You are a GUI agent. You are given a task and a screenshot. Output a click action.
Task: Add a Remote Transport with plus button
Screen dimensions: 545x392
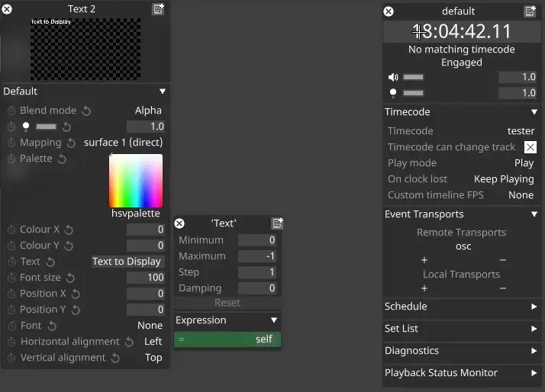click(x=424, y=260)
